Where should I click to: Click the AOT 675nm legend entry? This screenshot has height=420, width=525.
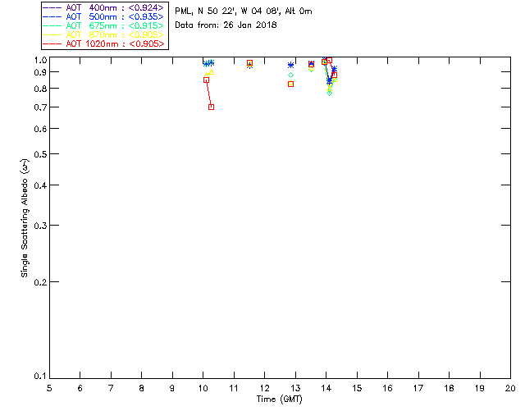coord(103,25)
